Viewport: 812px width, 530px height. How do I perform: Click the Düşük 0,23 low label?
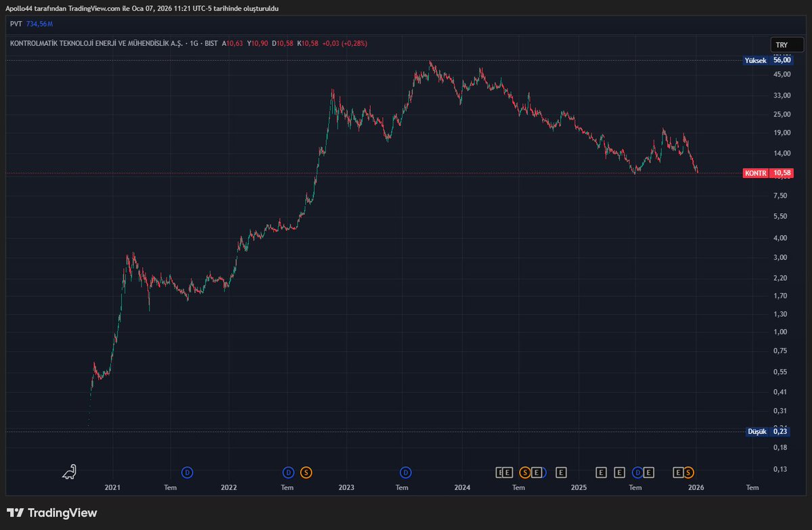coord(769,431)
